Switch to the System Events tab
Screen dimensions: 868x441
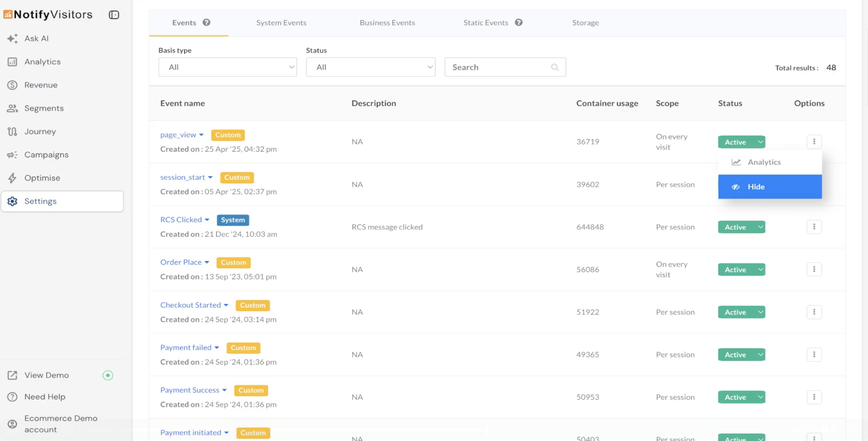[x=281, y=22]
